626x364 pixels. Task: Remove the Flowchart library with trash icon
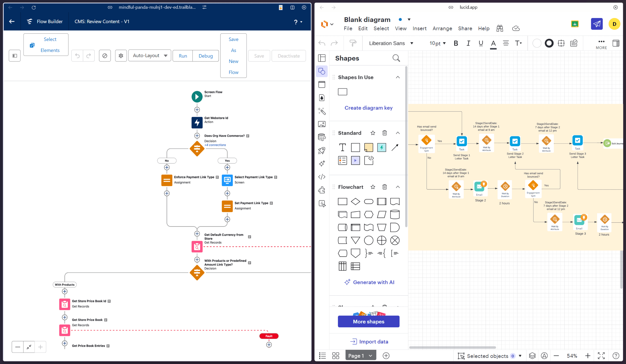[x=385, y=187]
